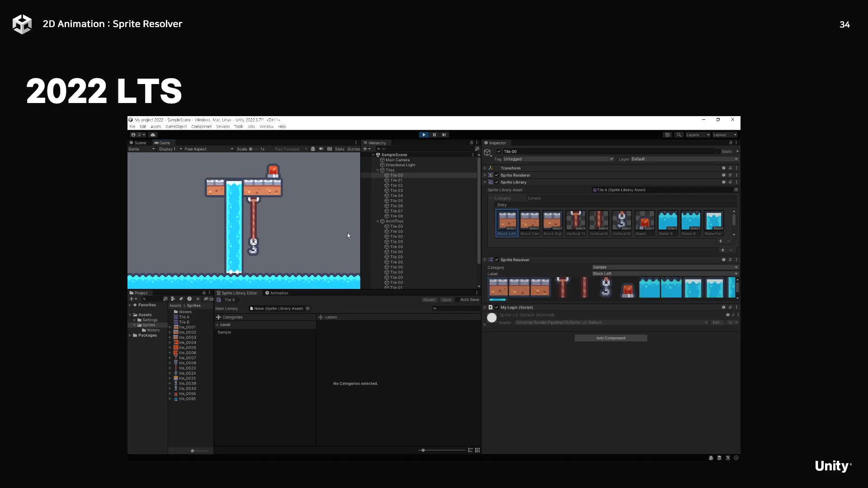This screenshot has height=488, width=868.
Task: Disable the Sprite Renderer component checkbox
Action: click(497, 175)
